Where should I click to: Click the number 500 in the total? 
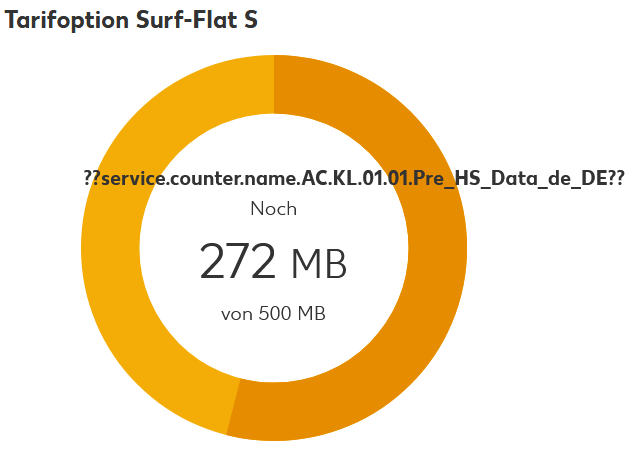pos(274,313)
